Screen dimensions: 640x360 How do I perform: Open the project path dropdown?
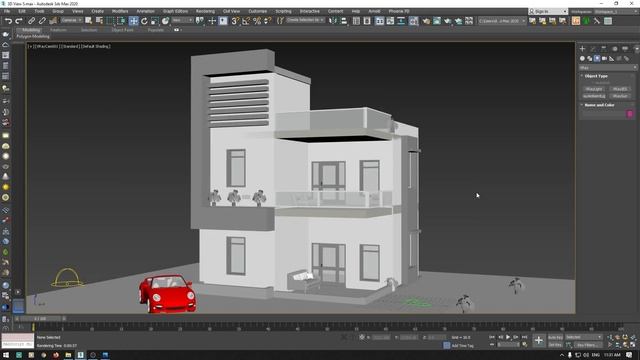tap(502, 21)
